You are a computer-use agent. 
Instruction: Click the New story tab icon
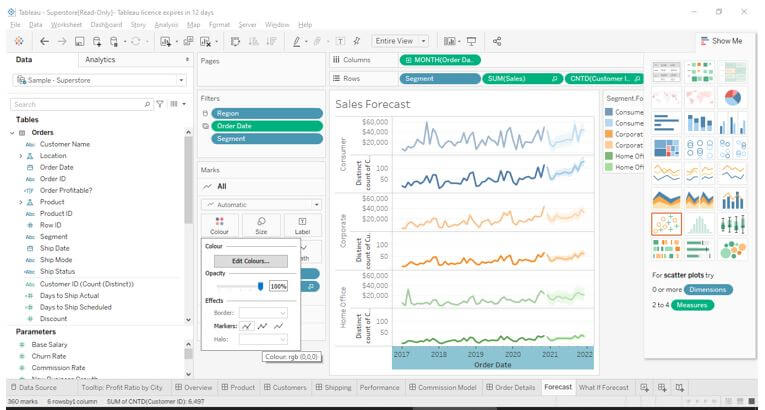pyautogui.click(x=680, y=388)
